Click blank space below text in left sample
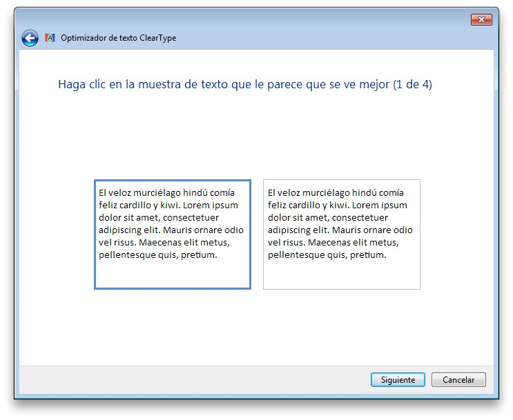This screenshot has width=513, height=420. coord(172,274)
